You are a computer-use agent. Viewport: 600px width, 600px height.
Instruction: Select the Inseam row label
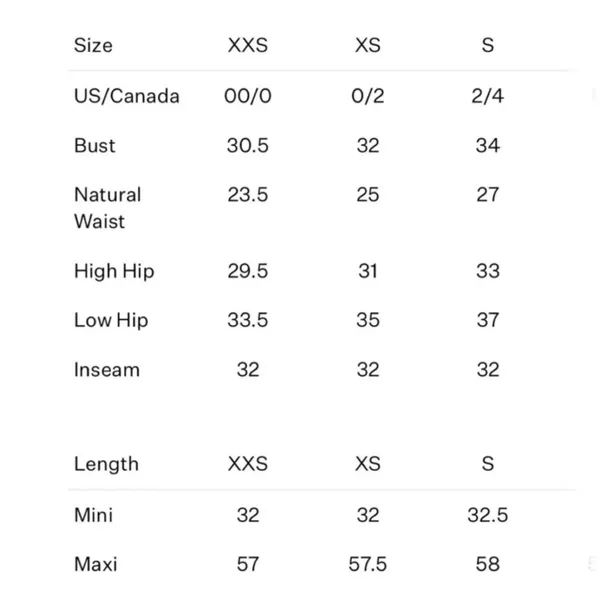click(x=107, y=370)
